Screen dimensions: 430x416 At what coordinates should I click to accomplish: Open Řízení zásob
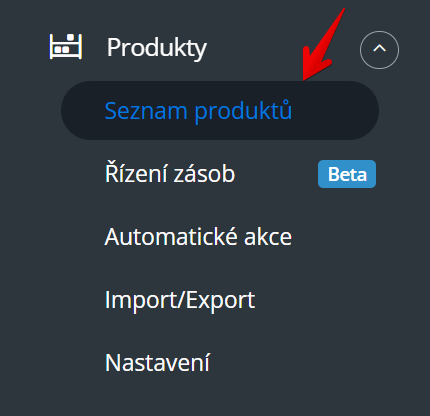click(x=170, y=174)
